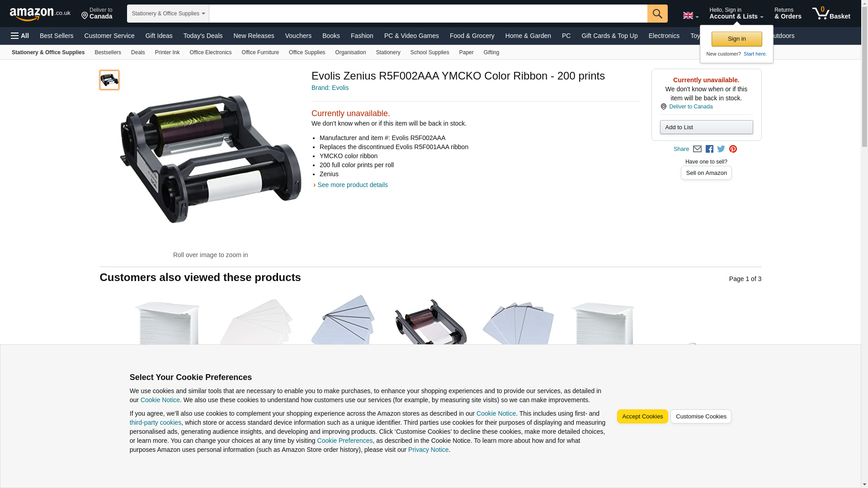Screen dimensions: 868x488
Task: Share product on Pinterest icon
Action: (733, 149)
